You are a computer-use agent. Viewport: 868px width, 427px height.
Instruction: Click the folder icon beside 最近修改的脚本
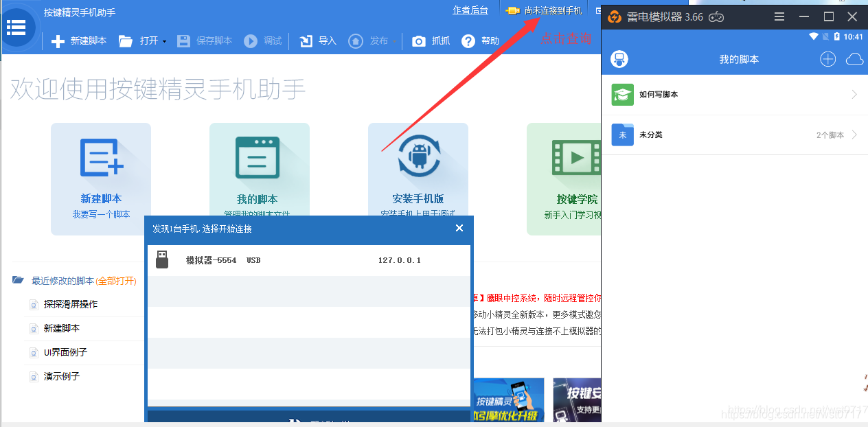[x=19, y=280]
